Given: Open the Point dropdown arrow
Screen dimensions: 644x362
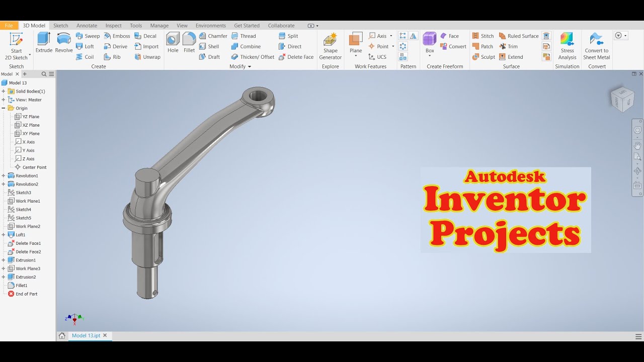Looking at the screenshot, I should (x=392, y=47).
